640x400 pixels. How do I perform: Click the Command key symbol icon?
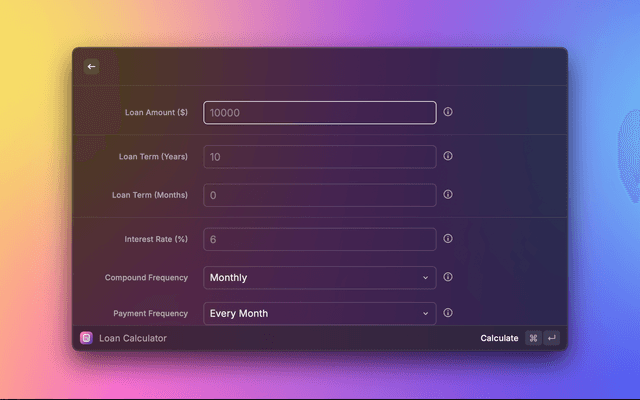point(533,338)
